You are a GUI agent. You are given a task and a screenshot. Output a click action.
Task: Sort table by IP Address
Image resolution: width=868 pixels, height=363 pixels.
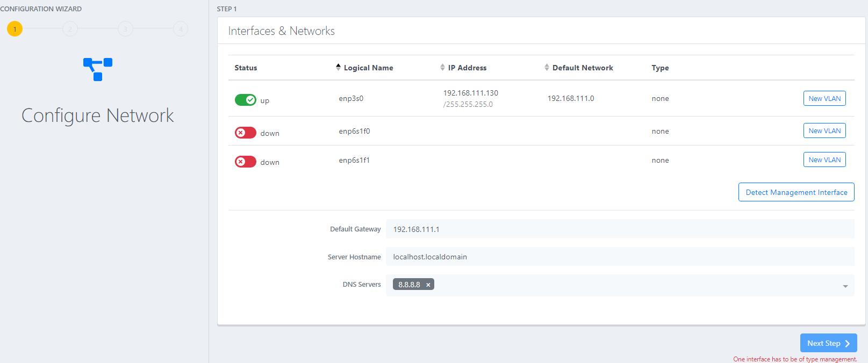tap(467, 68)
